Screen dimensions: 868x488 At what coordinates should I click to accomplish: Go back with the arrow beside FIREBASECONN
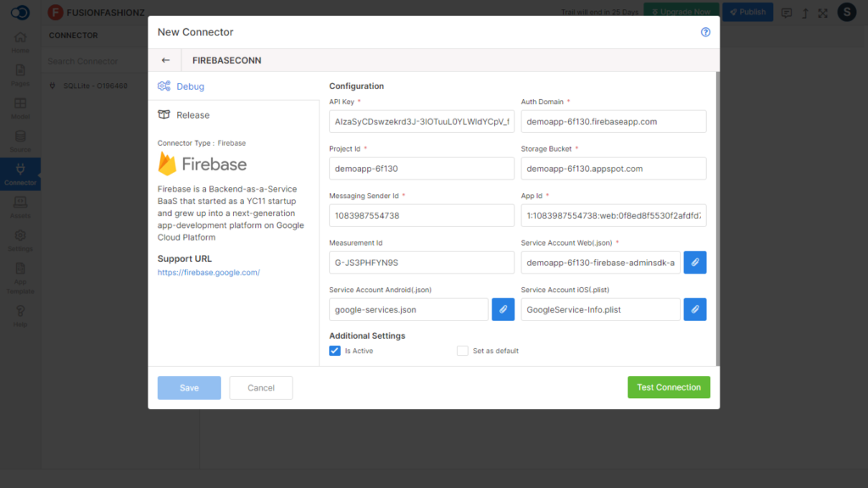click(x=165, y=60)
